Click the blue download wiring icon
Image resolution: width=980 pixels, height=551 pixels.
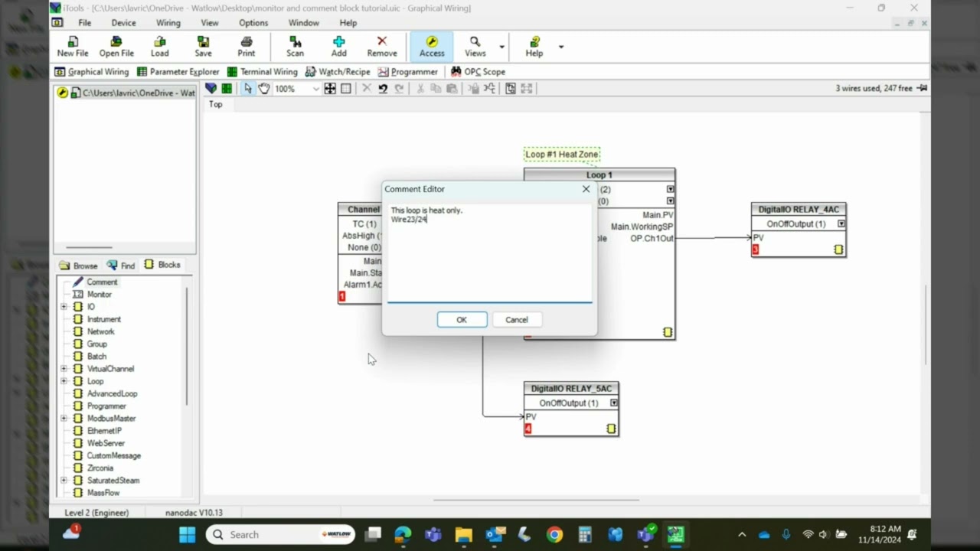(x=211, y=89)
